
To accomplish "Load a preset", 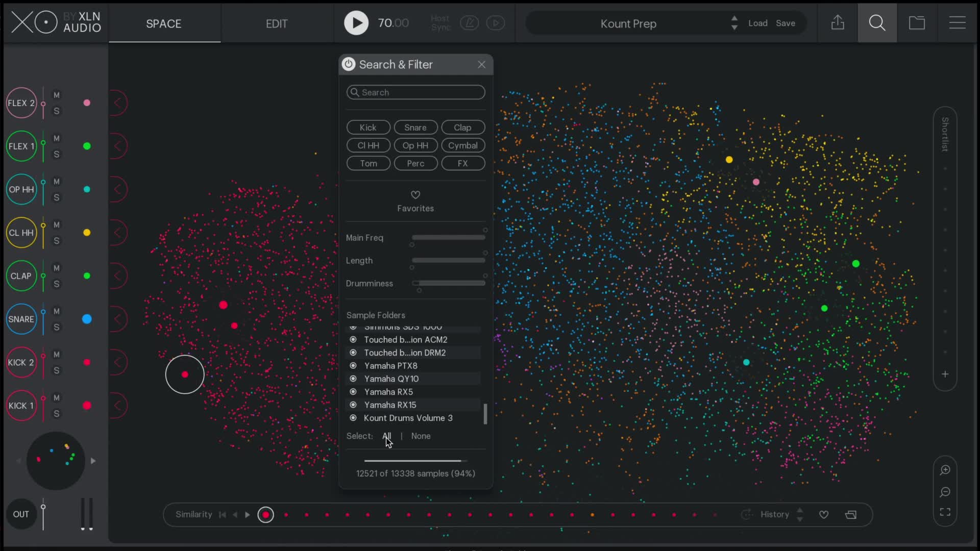I will [757, 23].
